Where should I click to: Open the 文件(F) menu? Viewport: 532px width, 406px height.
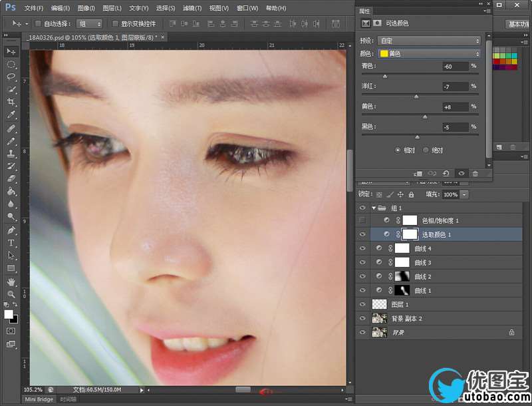pyautogui.click(x=34, y=8)
